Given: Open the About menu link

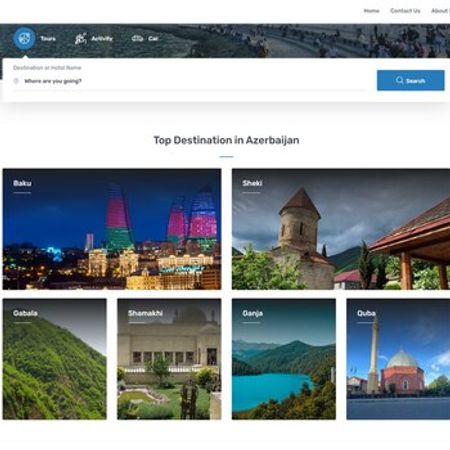Looking at the screenshot, I should click(440, 11).
